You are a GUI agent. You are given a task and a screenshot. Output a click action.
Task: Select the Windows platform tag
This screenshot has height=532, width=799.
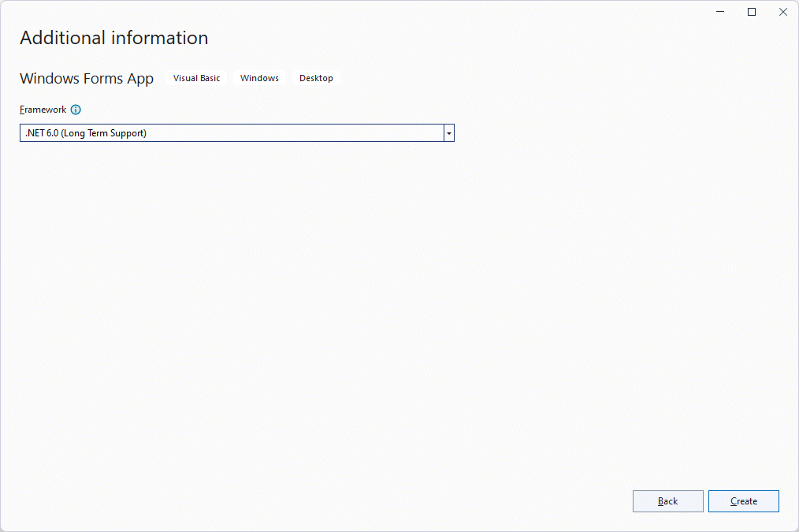point(259,78)
